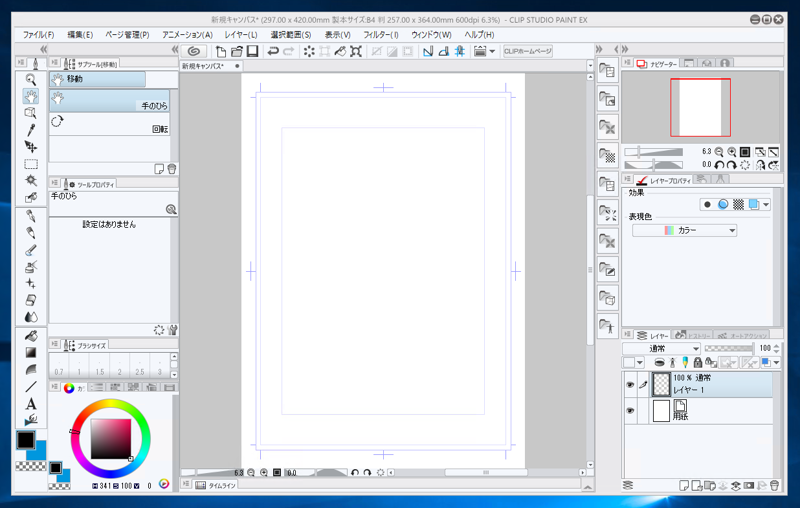Select the Gradient tool

click(x=31, y=352)
